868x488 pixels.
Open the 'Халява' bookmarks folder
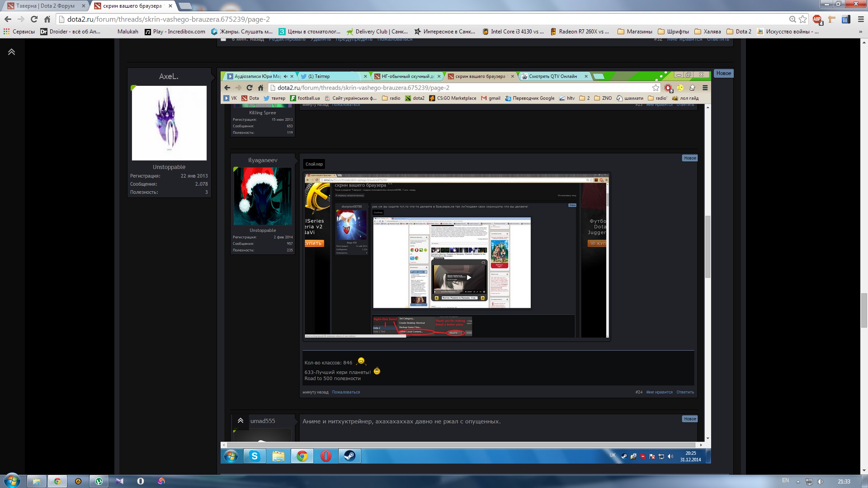[708, 32]
